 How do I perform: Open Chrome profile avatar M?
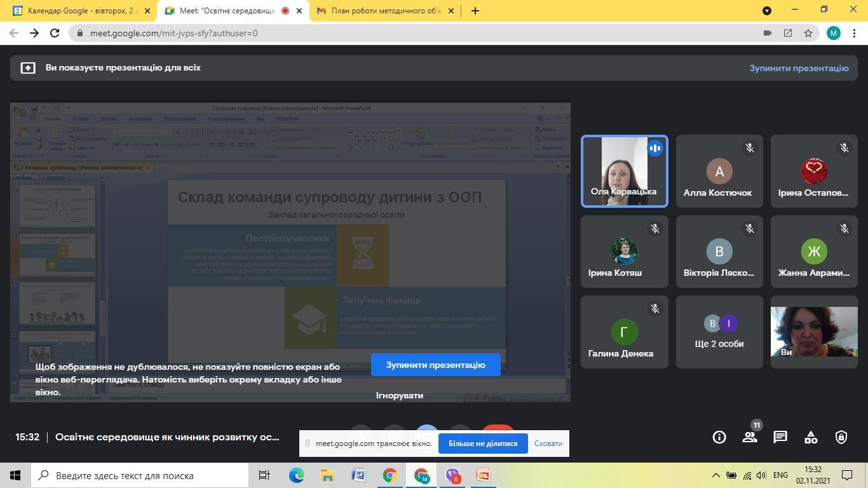833,33
